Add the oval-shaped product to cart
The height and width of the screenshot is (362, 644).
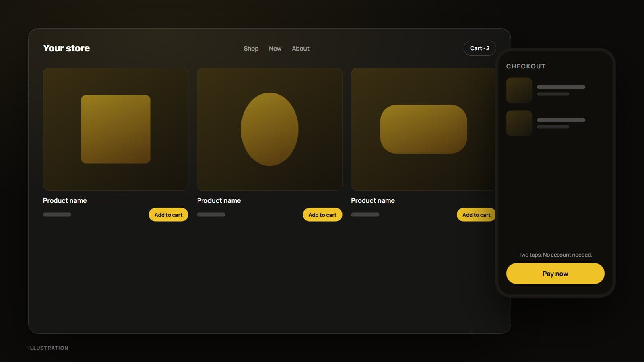pos(322,215)
